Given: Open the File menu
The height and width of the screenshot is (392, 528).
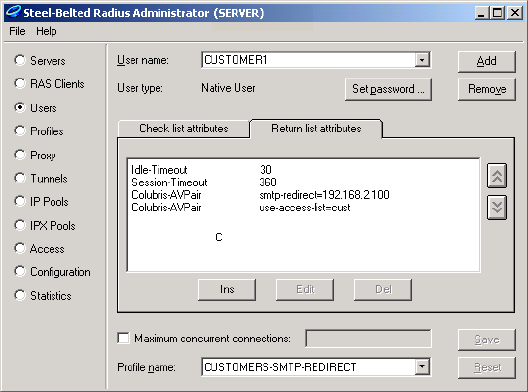Looking at the screenshot, I should pos(17,31).
